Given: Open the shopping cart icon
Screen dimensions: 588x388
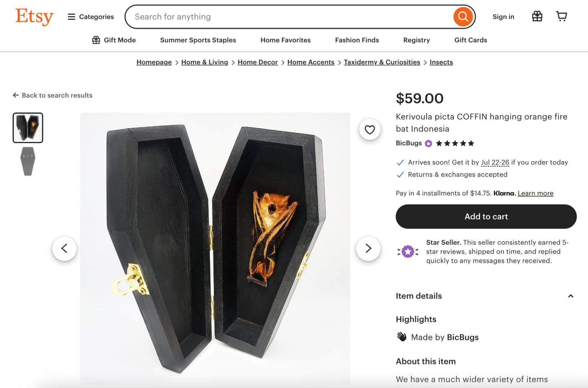Looking at the screenshot, I should click(561, 16).
